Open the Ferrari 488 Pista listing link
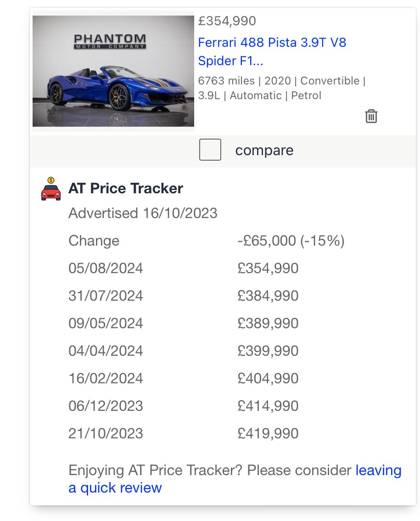Screen dimensions: 420x521 click(272, 51)
